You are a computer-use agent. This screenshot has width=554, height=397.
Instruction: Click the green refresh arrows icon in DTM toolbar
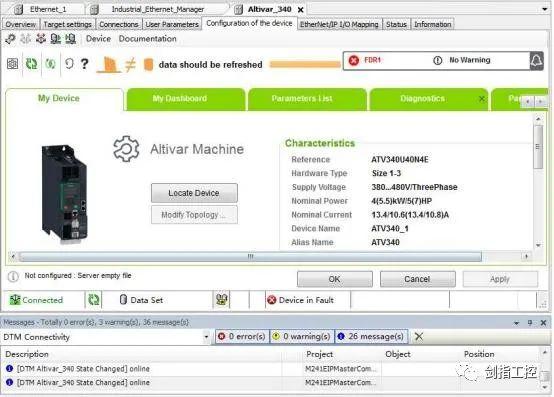pos(31,64)
